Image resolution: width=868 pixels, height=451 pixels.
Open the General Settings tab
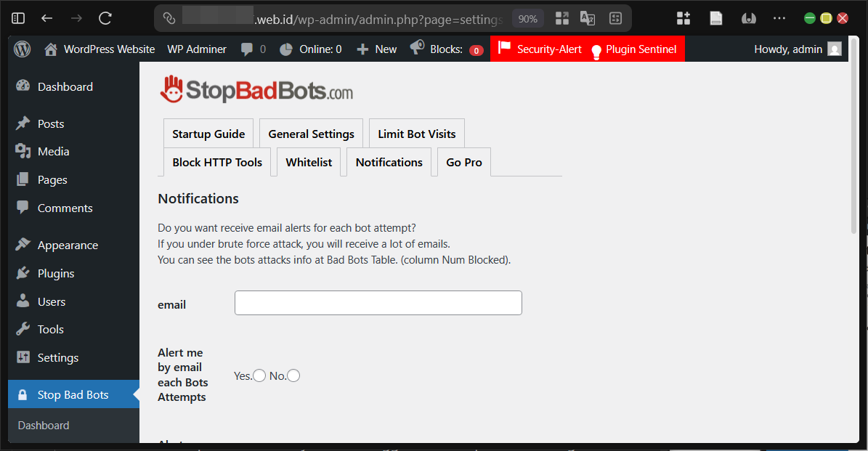pyautogui.click(x=311, y=134)
